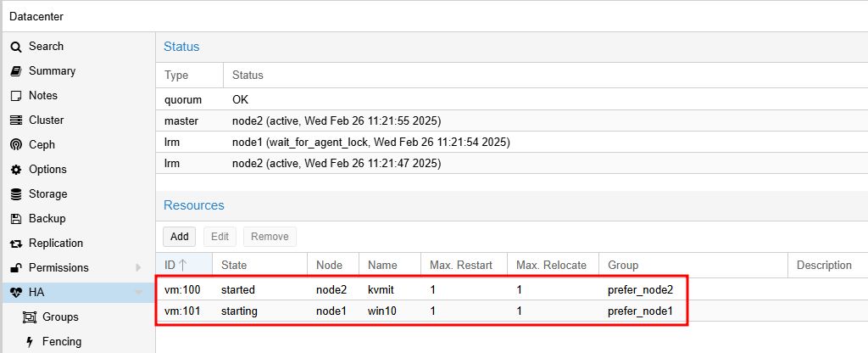Select the quorum status row
The height and width of the screenshot is (353, 868).
[x=512, y=100]
